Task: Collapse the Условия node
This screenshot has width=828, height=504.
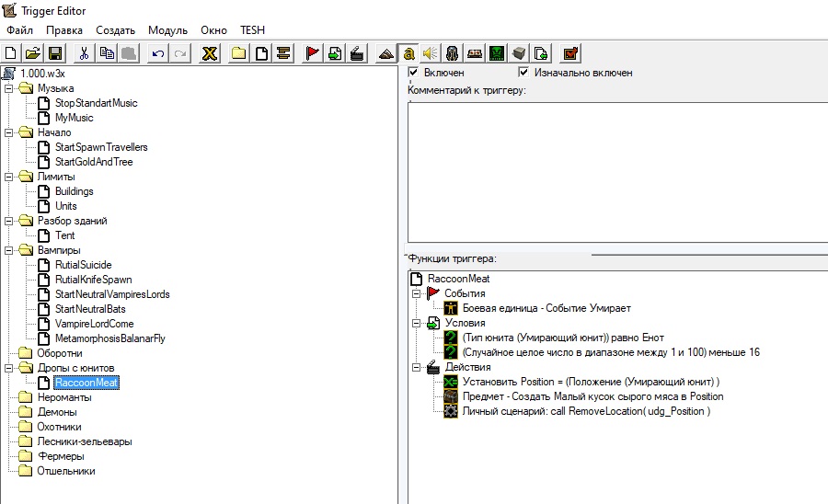Action: point(416,323)
